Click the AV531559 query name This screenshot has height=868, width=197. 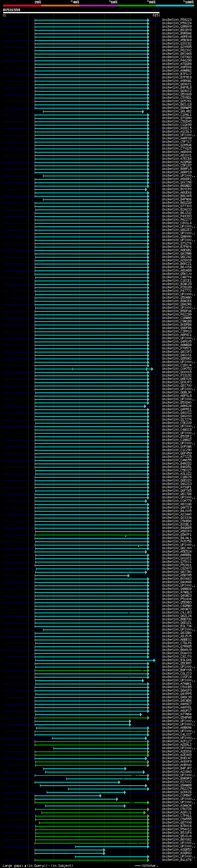point(11,10)
